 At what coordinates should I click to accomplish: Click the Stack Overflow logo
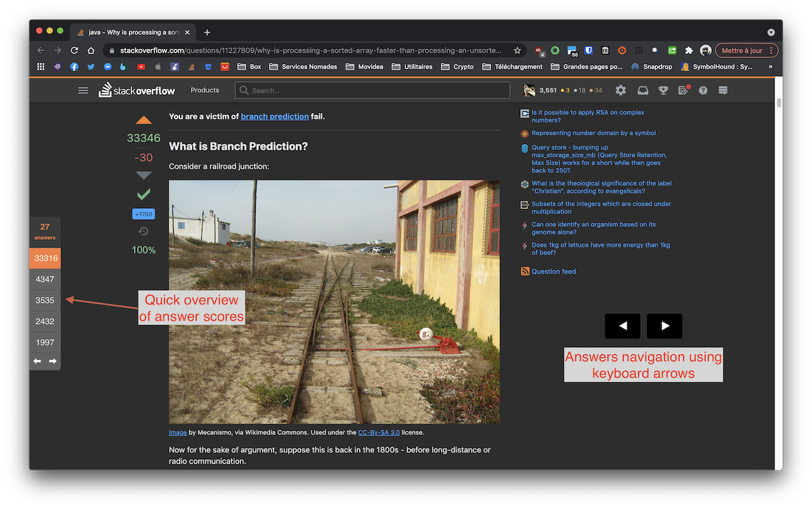137,90
